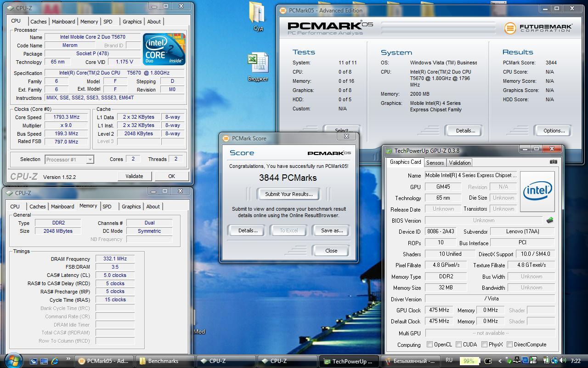This screenshot has height=368, width=588.
Task: Select About tab in lower CPU-Z window
Action: pyautogui.click(x=153, y=207)
